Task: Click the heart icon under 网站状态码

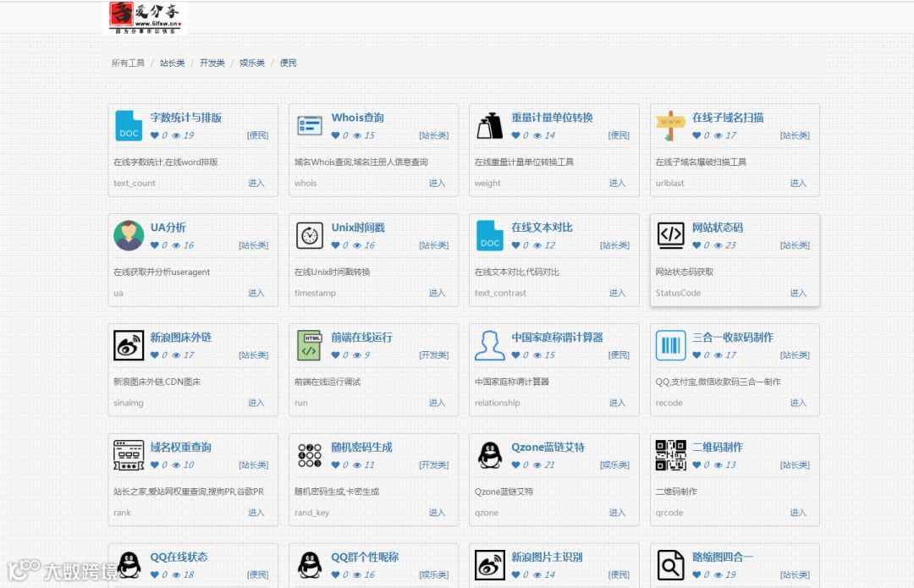Action: tap(697, 245)
